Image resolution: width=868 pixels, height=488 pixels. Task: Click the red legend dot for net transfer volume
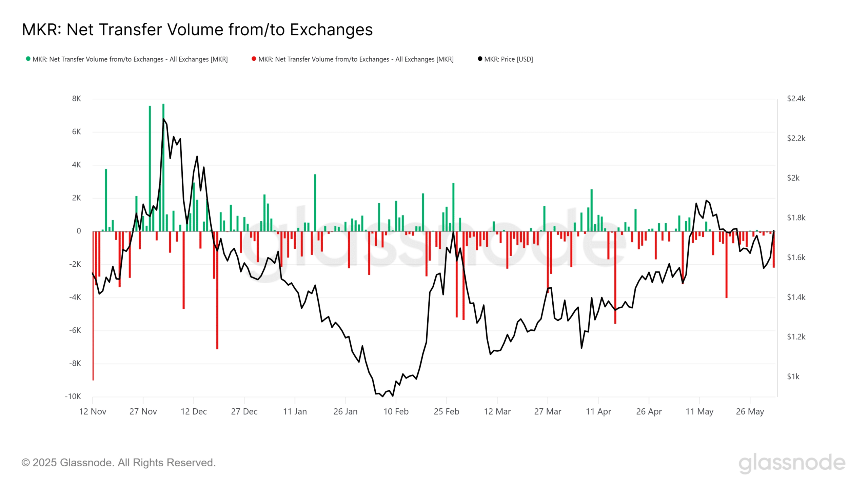point(254,59)
